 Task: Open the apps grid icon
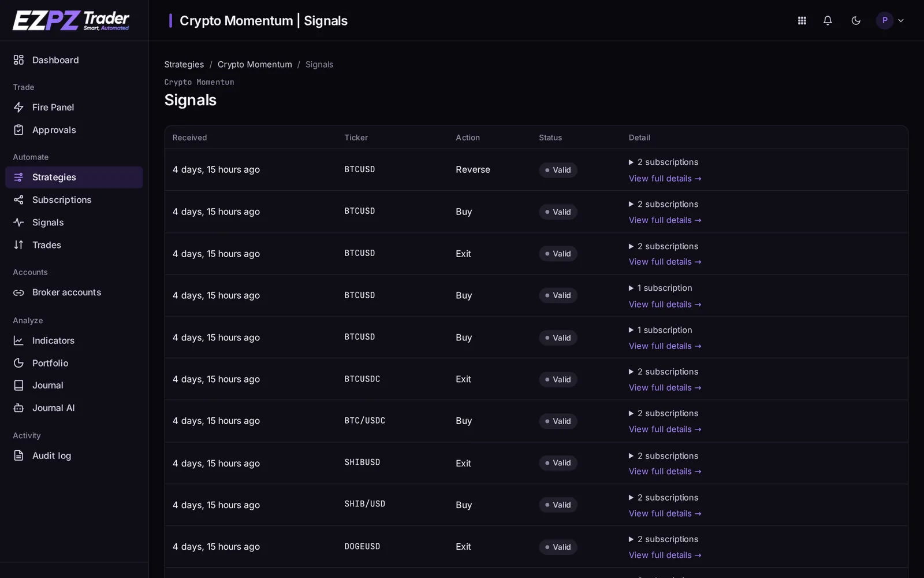click(802, 21)
